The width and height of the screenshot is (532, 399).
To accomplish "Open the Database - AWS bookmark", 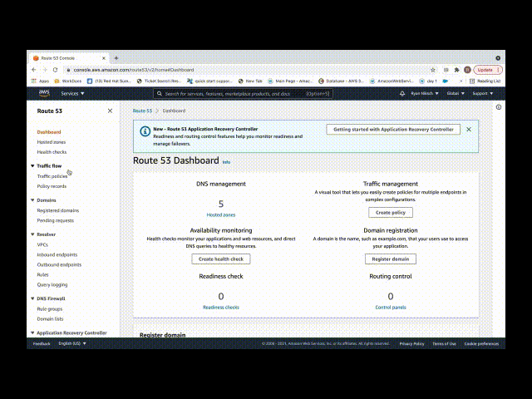I will pos(341,81).
